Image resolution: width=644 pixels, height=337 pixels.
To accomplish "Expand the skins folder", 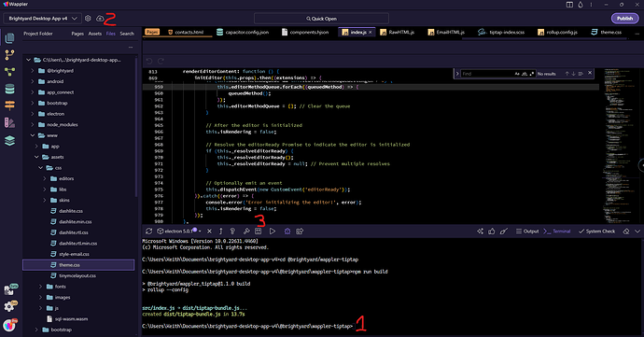I will pos(45,200).
